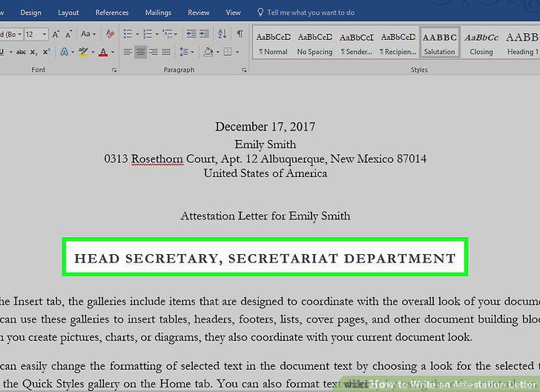Open the Font dialog launcher

(114, 70)
